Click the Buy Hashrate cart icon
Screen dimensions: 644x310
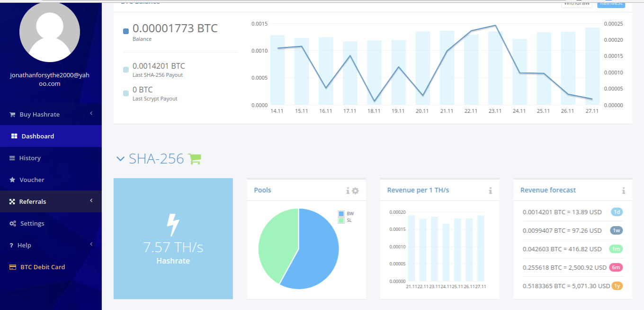coord(12,114)
